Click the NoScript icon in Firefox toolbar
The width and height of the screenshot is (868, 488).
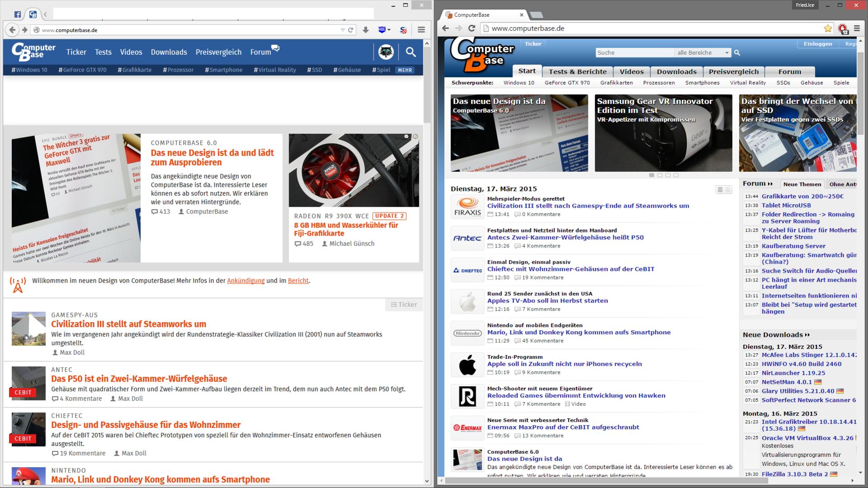tap(403, 30)
